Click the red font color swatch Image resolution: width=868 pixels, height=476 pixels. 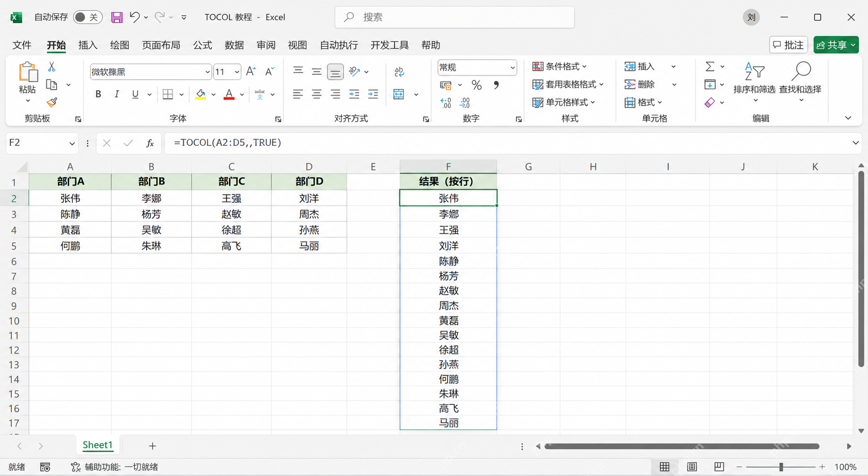point(229,94)
